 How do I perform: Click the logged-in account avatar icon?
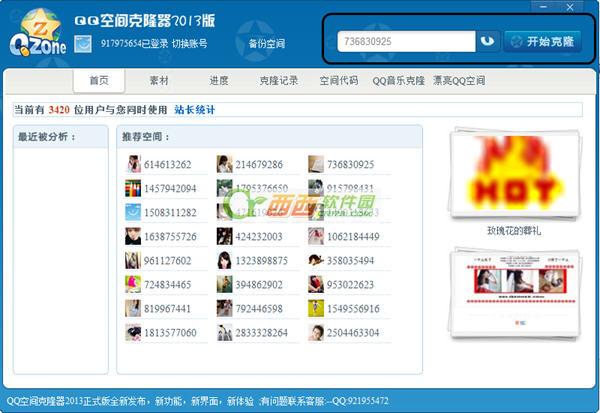coord(83,44)
